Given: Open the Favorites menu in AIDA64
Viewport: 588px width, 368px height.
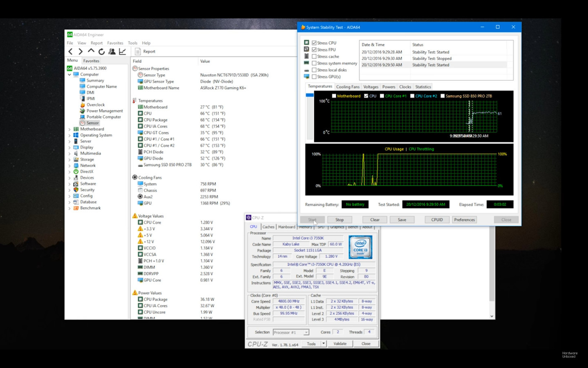Looking at the screenshot, I should pyautogui.click(x=115, y=43).
